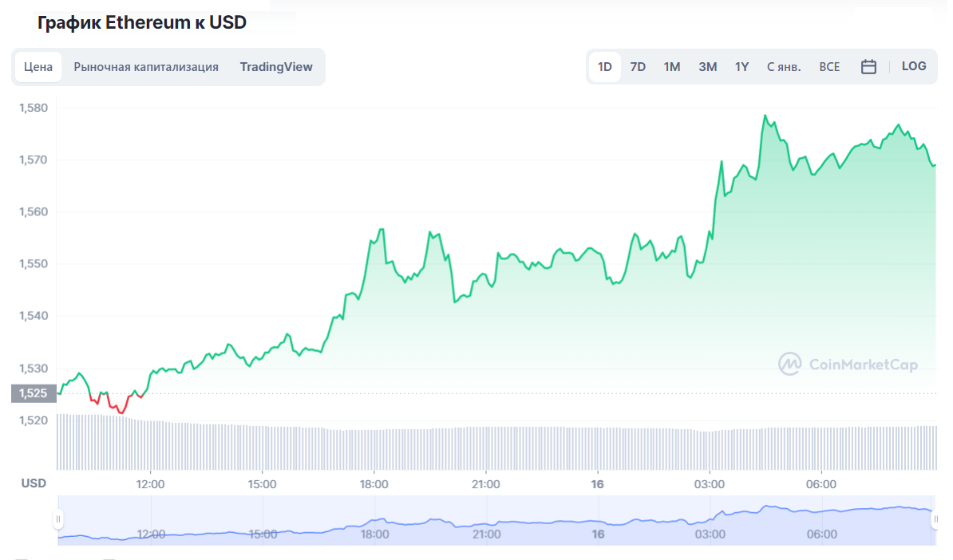
Task: Grab the left range slider handle
Action: coord(57,519)
